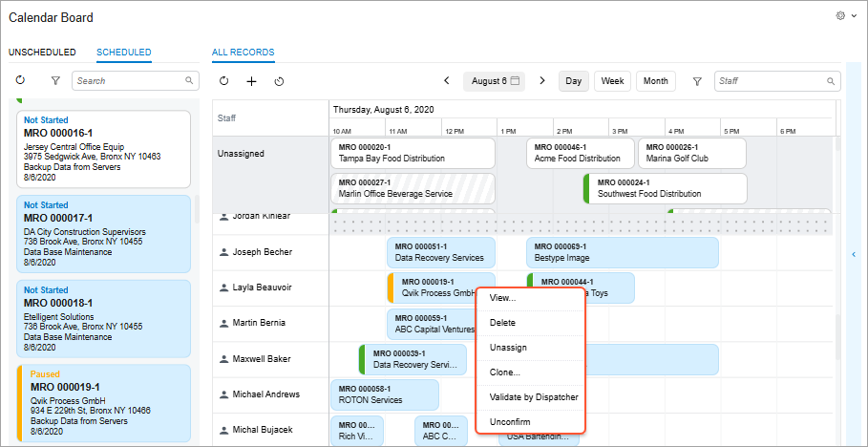
Task: Switch to Week view
Action: [612, 81]
